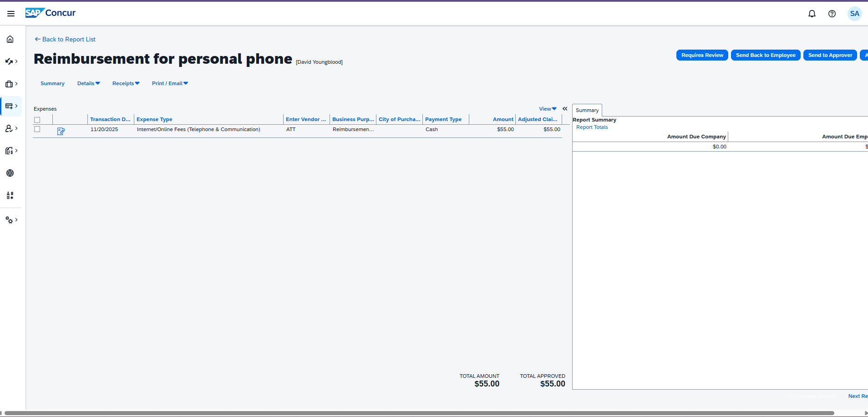This screenshot has width=868, height=417.
Task: Click the SAP Concur logo
Action: coord(50,13)
